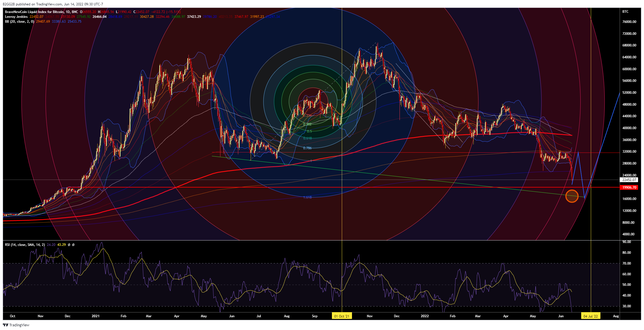Click the 12000.00 price axis value
The height and width of the screenshot is (330, 644).
pos(629,211)
